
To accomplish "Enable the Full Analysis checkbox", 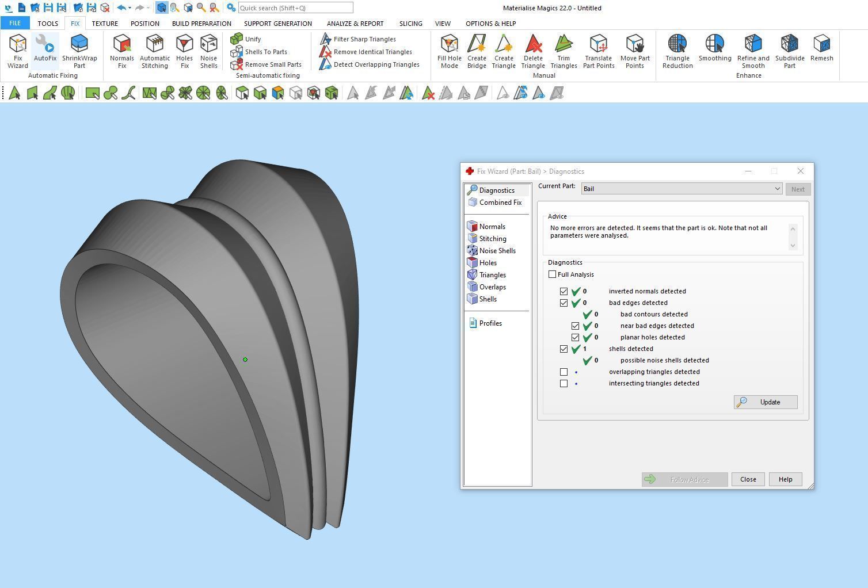I will [553, 274].
